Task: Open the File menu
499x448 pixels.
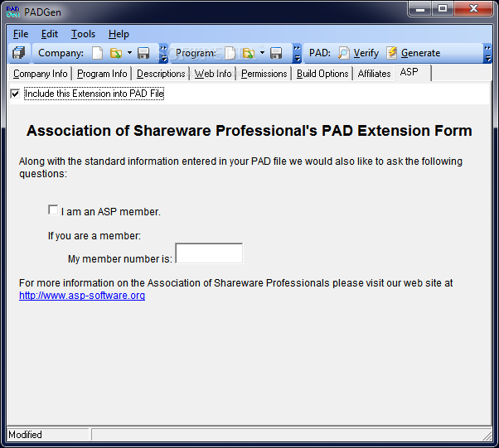Action: 21,34
